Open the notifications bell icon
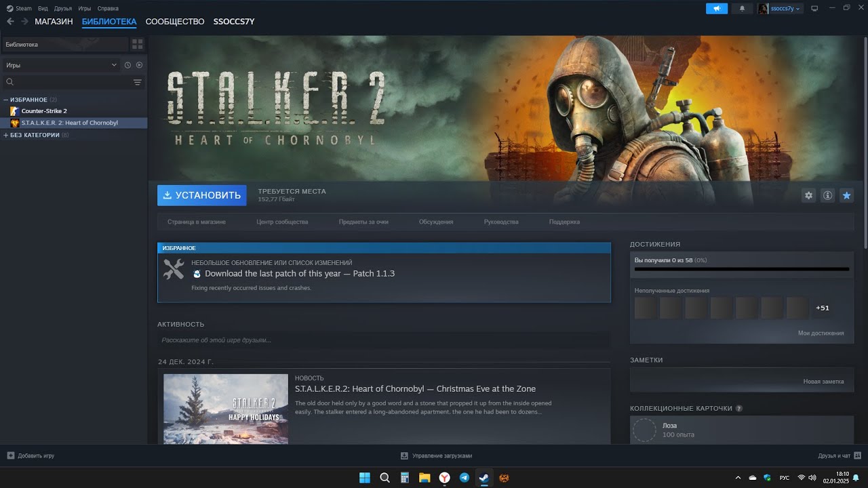The width and height of the screenshot is (868, 488). (742, 8)
